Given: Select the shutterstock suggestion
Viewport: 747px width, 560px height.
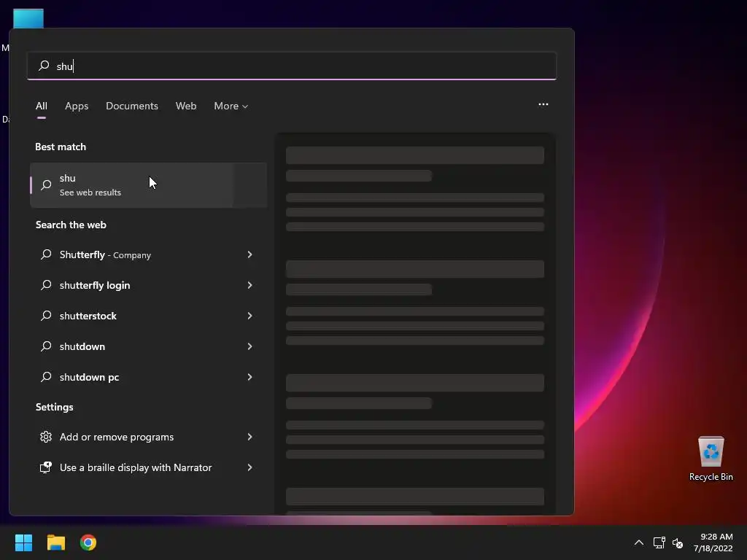Looking at the screenshot, I should (x=148, y=316).
